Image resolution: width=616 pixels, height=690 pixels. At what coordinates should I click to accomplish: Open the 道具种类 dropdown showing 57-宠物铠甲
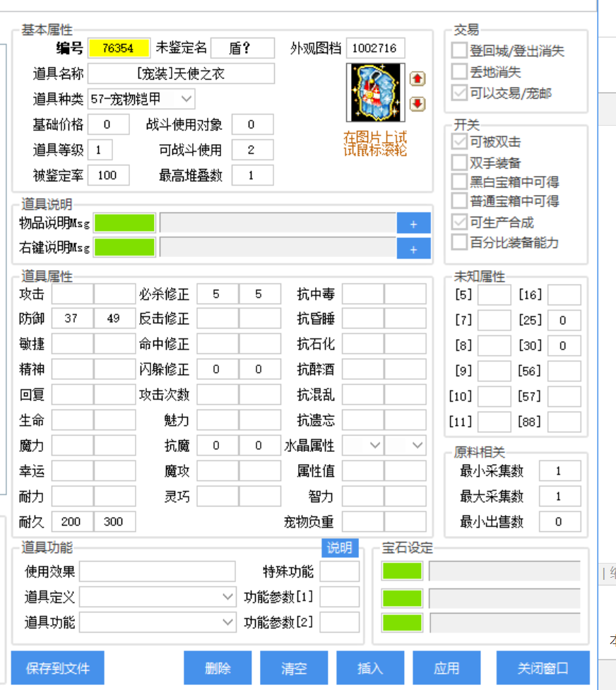pos(186,98)
